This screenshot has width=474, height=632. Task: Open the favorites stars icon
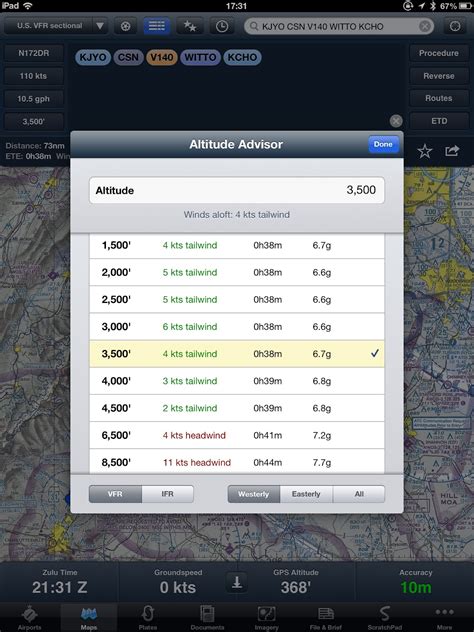pyautogui.click(x=190, y=26)
